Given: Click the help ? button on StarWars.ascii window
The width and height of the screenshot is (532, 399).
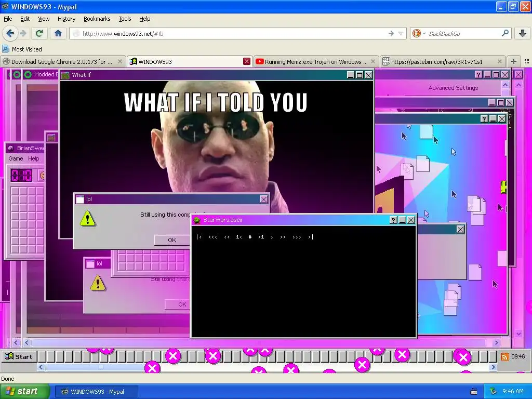Looking at the screenshot, I should coord(393,220).
